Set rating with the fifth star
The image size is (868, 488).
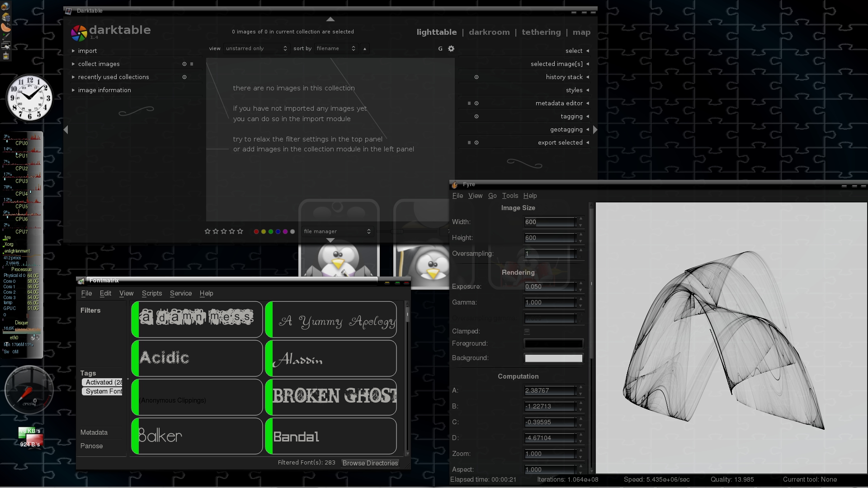[x=240, y=231]
